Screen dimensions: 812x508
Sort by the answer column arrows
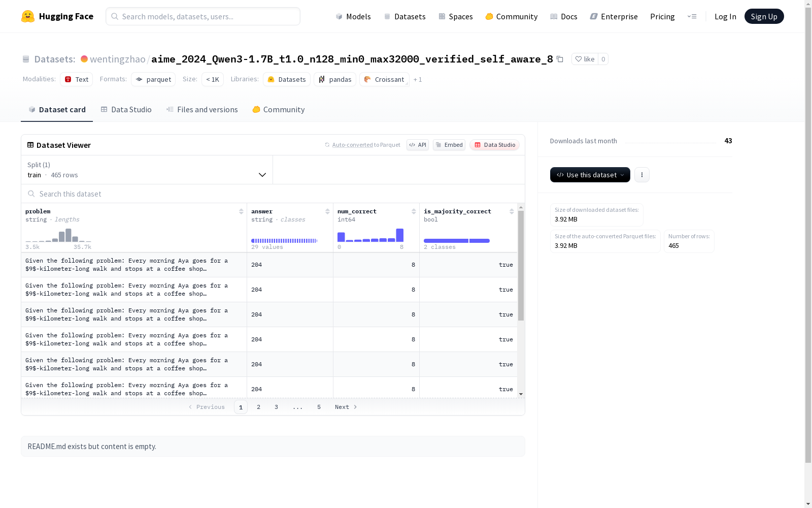click(327, 211)
